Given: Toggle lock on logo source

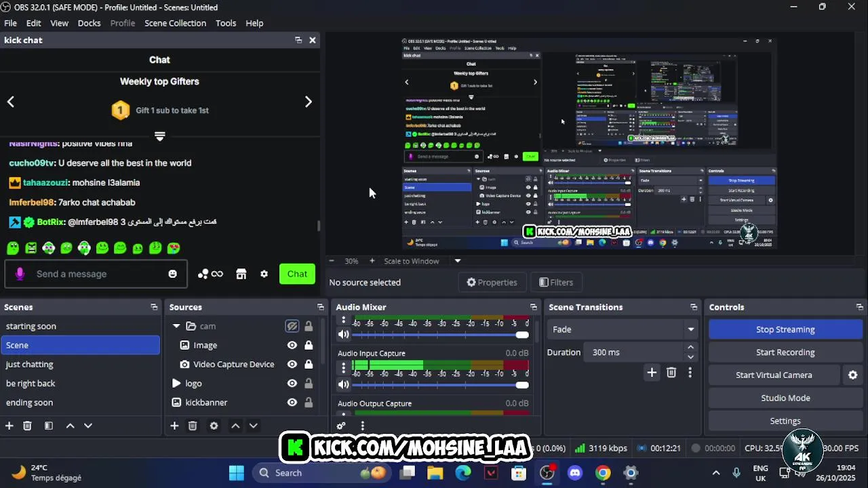Looking at the screenshot, I should [x=309, y=383].
